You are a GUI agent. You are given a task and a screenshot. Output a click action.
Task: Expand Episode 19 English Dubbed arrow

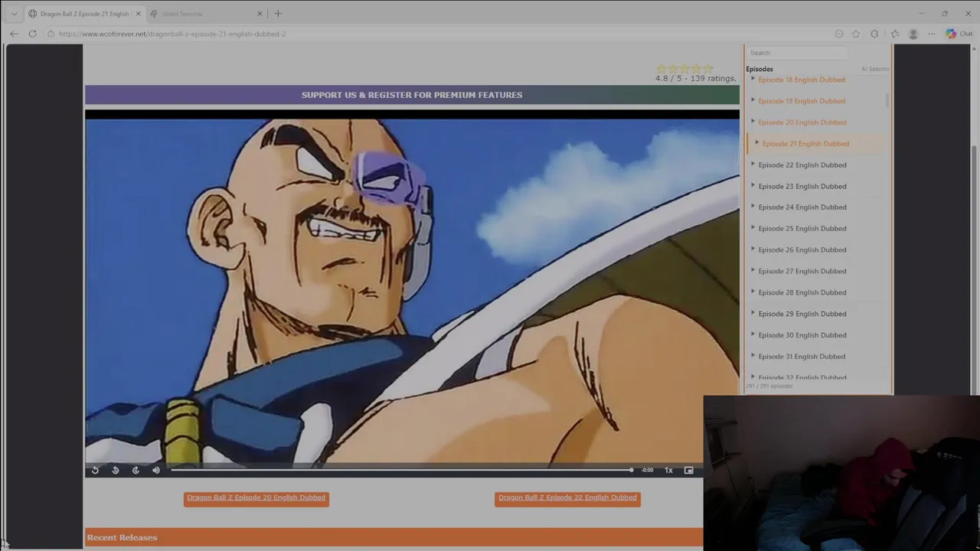(753, 100)
